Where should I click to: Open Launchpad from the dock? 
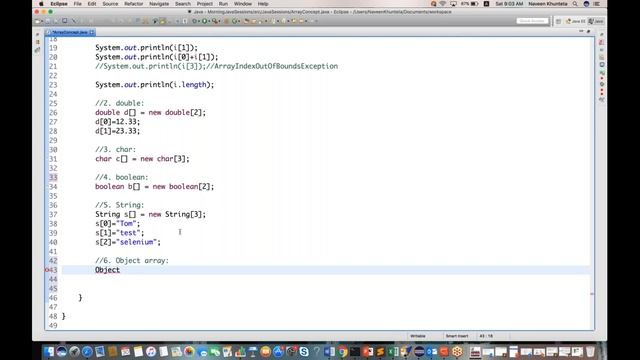pos(74,351)
